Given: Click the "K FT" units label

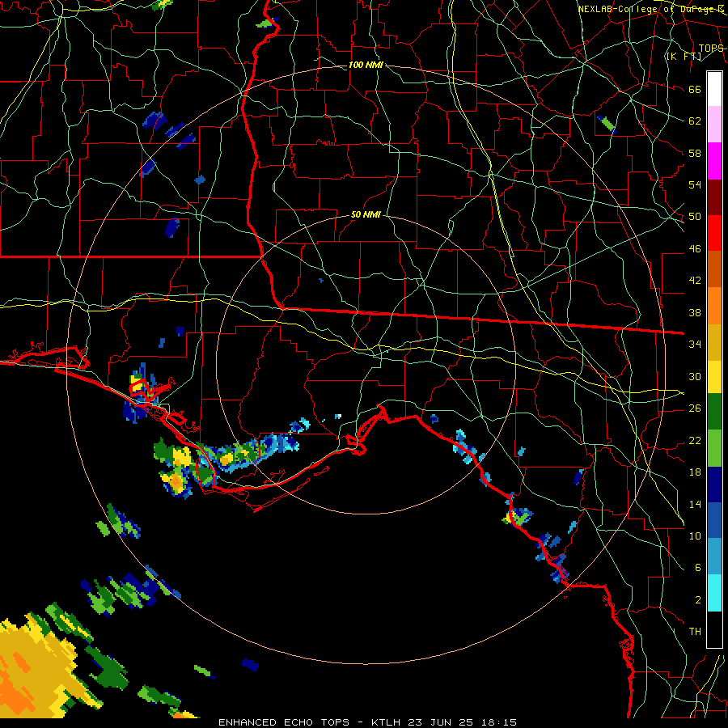Looking at the screenshot, I should coord(684,56).
